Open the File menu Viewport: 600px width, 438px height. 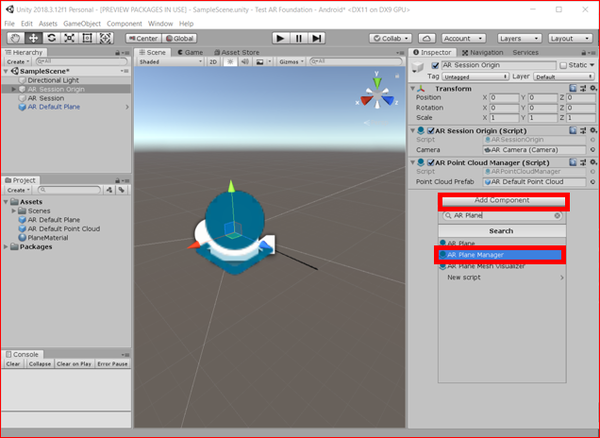coord(10,24)
